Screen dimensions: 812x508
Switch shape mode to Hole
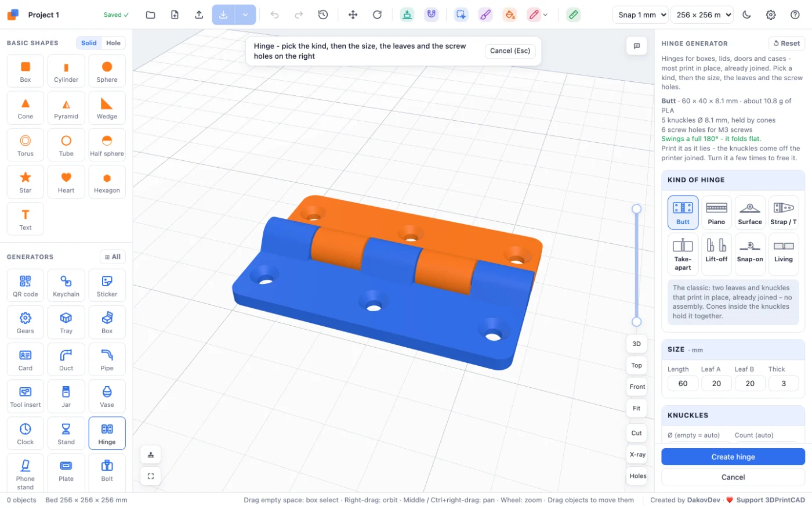pos(114,43)
